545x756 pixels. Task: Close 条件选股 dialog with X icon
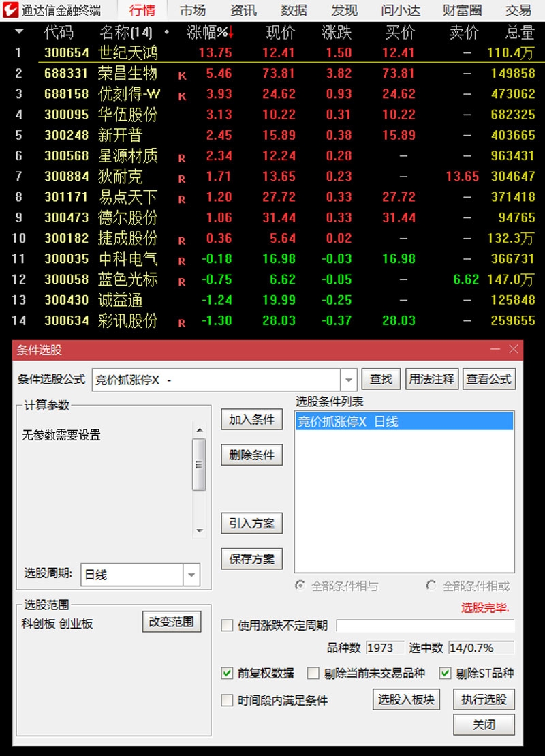[513, 349]
